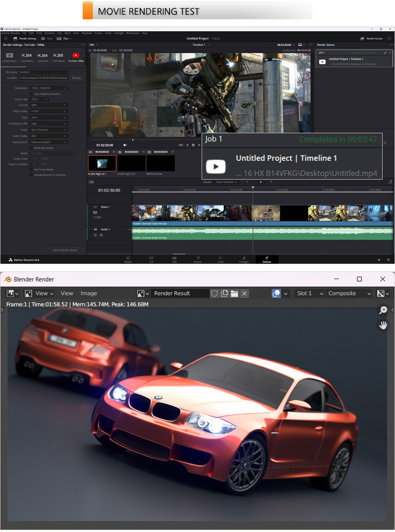The image size is (395, 532).
Task: Switch to the Color page
Action: [220, 260]
